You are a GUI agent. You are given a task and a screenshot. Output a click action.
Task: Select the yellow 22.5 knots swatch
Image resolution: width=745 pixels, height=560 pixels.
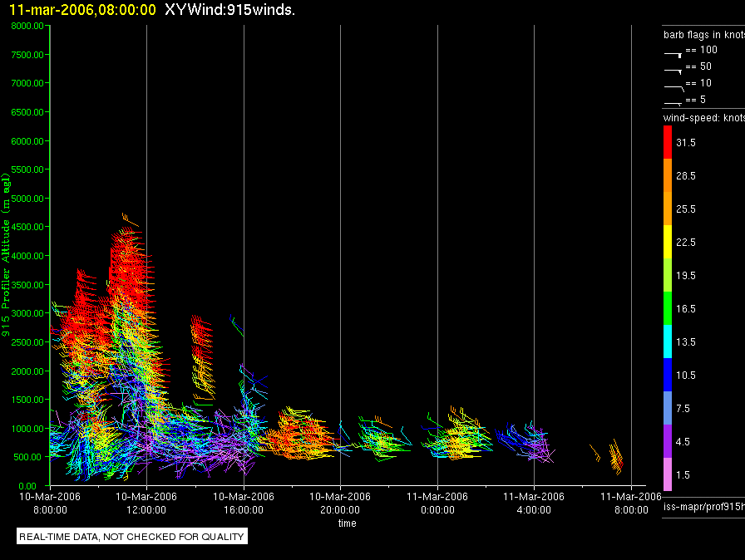pyautogui.click(x=668, y=242)
